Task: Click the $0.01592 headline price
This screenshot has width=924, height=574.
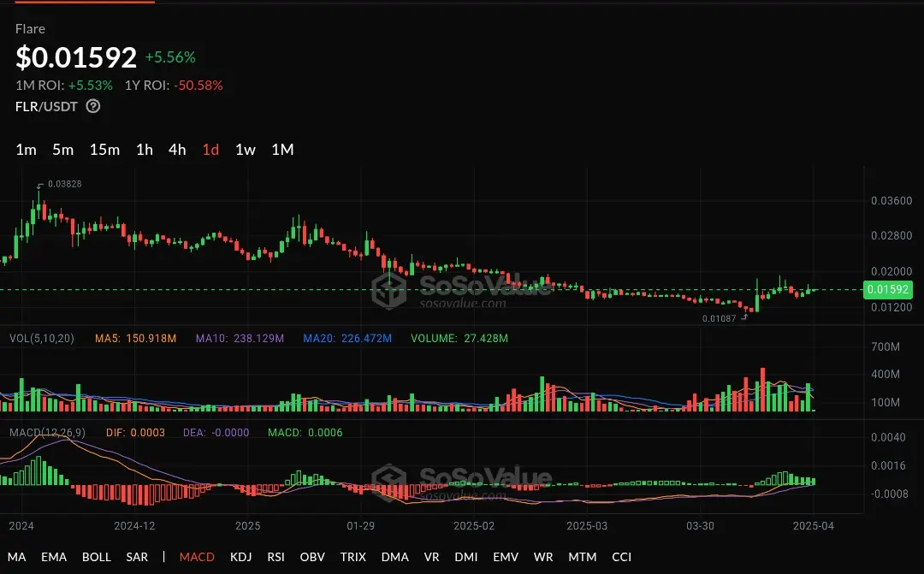Action: coord(76,57)
